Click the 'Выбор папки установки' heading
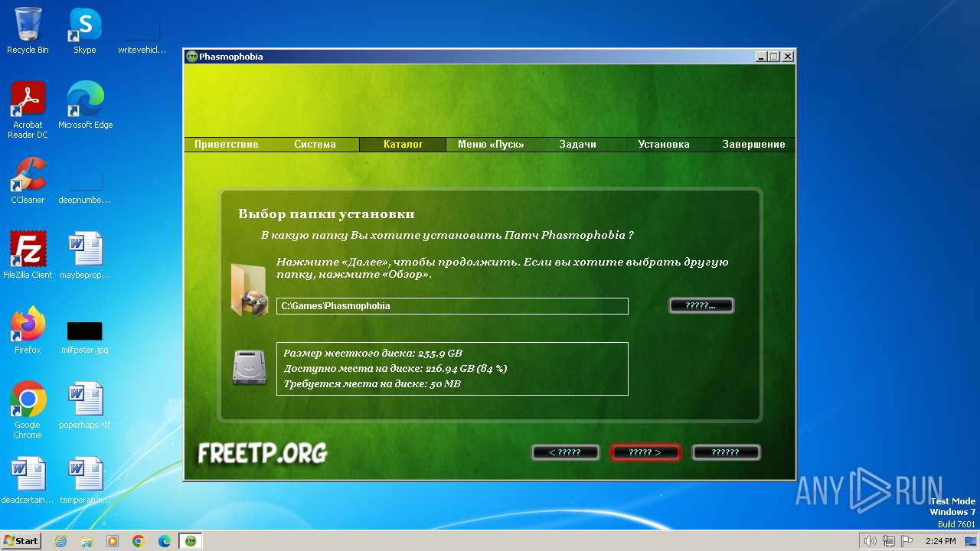Image resolution: width=980 pixels, height=551 pixels. [x=326, y=214]
